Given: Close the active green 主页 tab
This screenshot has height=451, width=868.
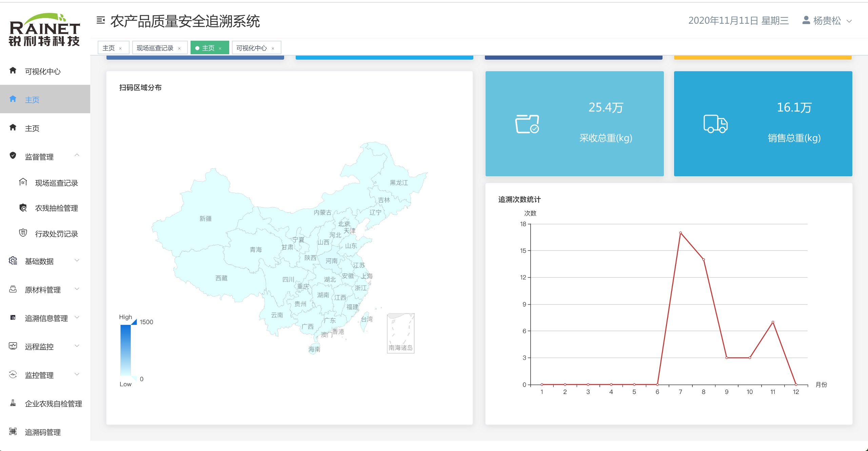Looking at the screenshot, I should pyautogui.click(x=220, y=48).
